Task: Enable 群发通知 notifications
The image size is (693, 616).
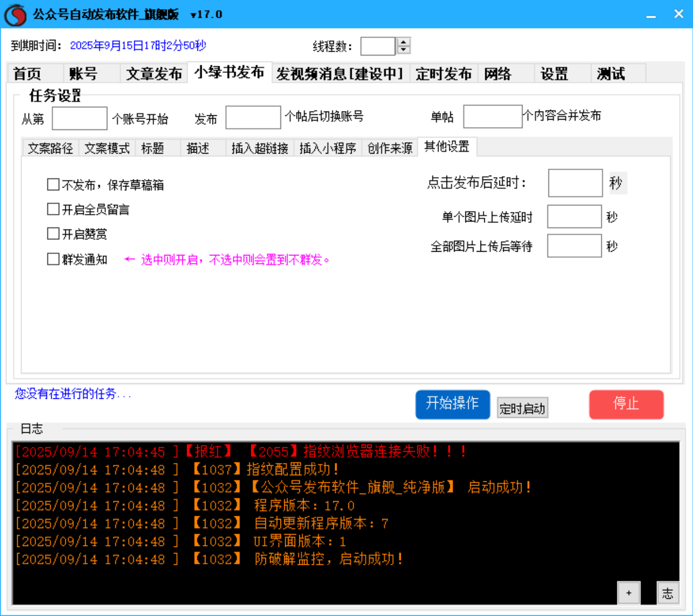Action: point(53,259)
